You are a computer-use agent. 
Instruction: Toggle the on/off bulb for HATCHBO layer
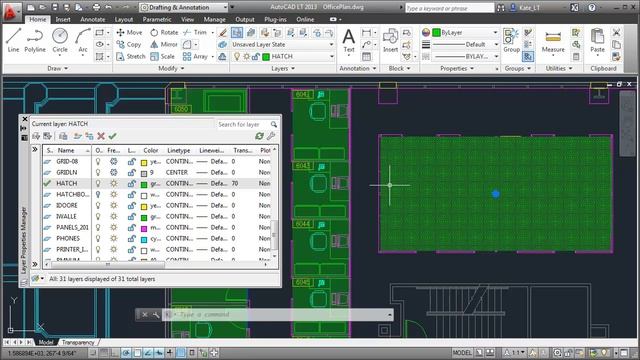coord(98,195)
